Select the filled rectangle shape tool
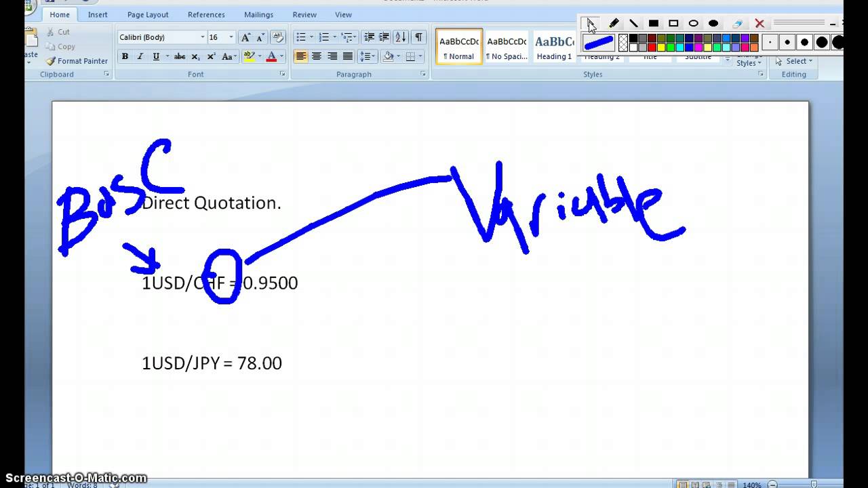Image resolution: width=868 pixels, height=488 pixels. coord(654,24)
